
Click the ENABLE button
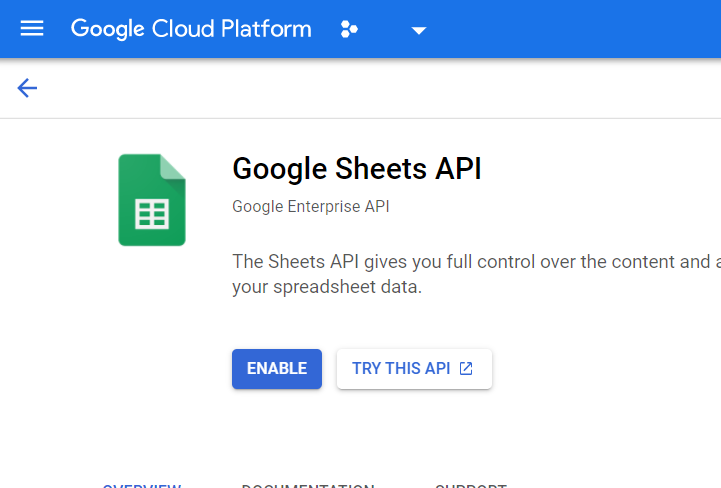[x=277, y=369]
